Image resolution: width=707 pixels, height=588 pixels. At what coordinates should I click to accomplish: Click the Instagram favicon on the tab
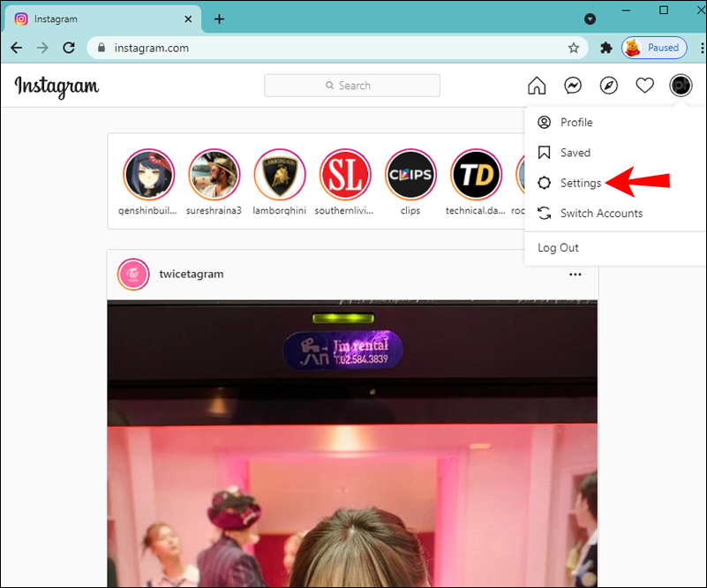pyautogui.click(x=21, y=19)
